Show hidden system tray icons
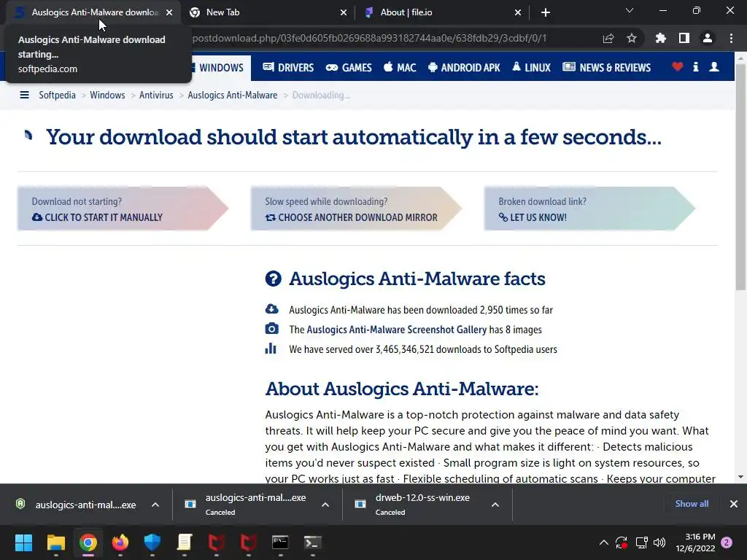Viewport: 747px width, 560px height. click(603, 542)
